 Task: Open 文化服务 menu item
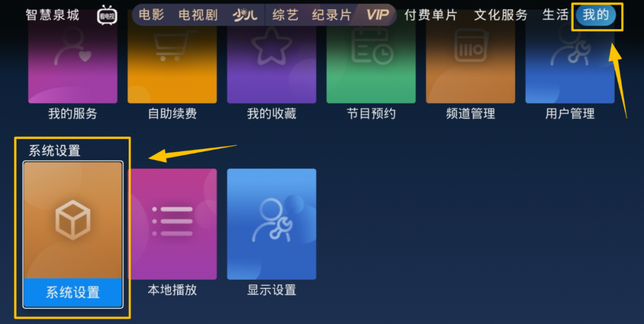click(x=501, y=15)
